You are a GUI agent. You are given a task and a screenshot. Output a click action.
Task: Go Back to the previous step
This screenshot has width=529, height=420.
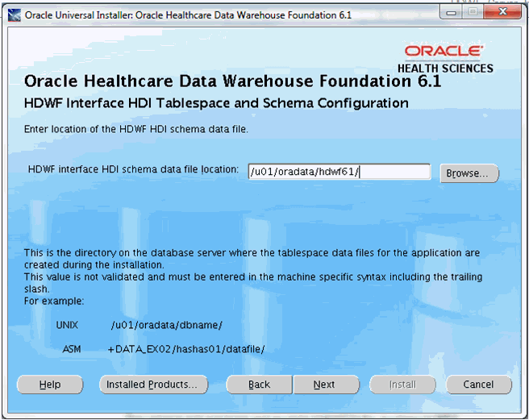(259, 385)
